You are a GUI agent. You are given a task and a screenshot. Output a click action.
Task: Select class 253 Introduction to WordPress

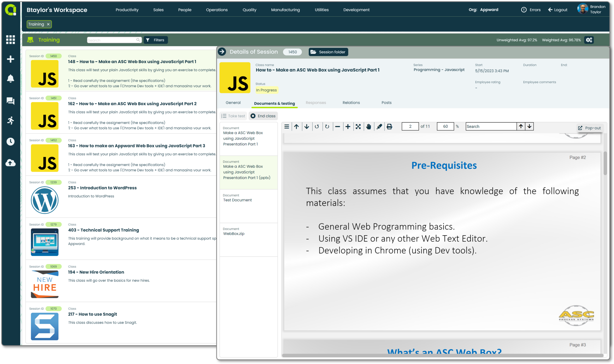(121, 197)
